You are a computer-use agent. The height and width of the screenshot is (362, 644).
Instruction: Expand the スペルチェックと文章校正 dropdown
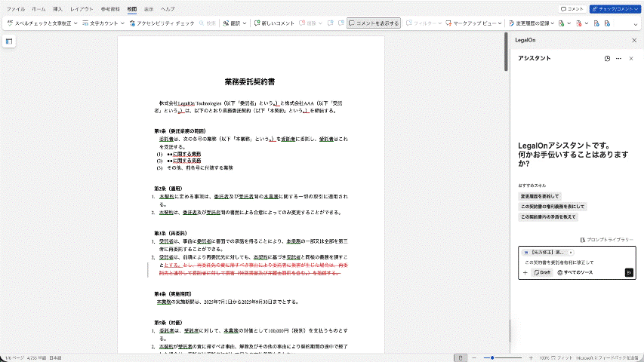pos(74,23)
